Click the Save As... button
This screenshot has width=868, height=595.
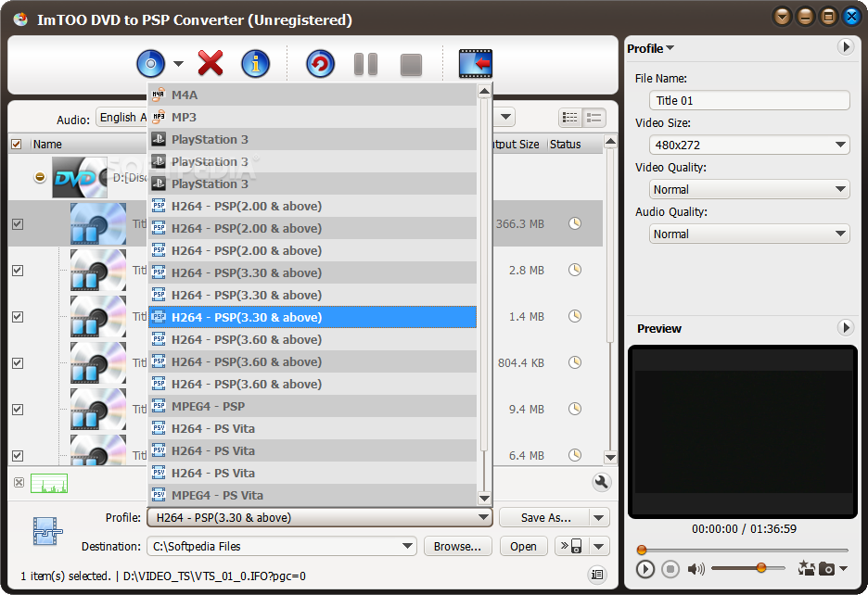tap(545, 517)
